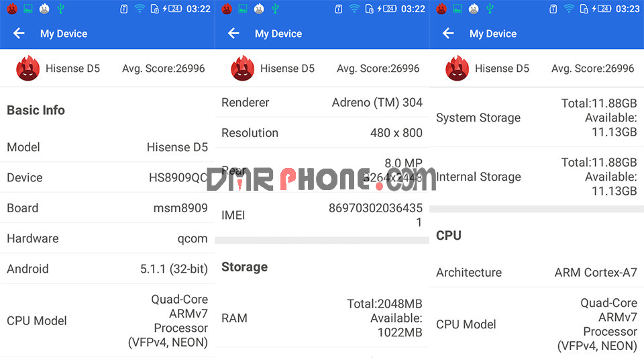
Task: Tap Wi-Fi status icon on Renderer screen
Action: [354, 9]
